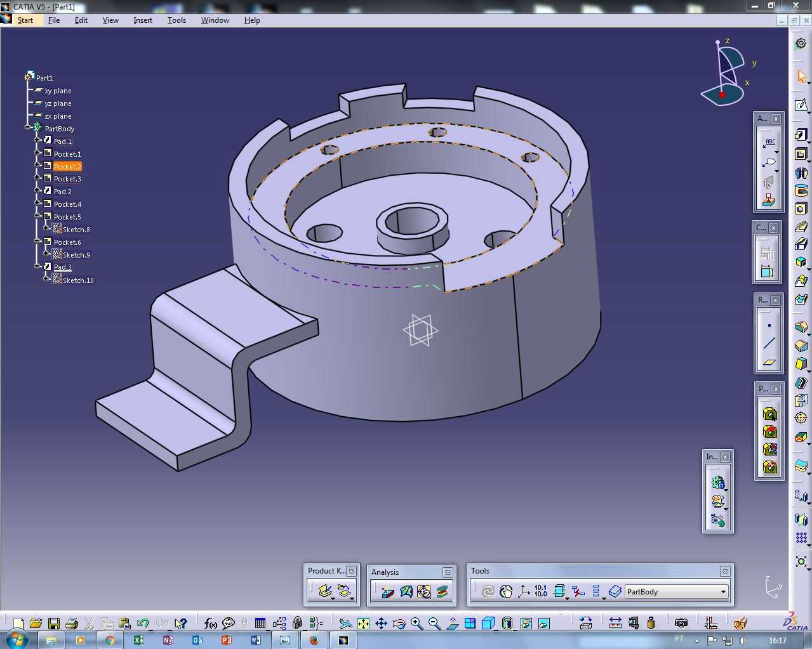This screenshot has height=649, width=812.
Task: Select the Edge Fillet tool
Action: click(801, 327)
